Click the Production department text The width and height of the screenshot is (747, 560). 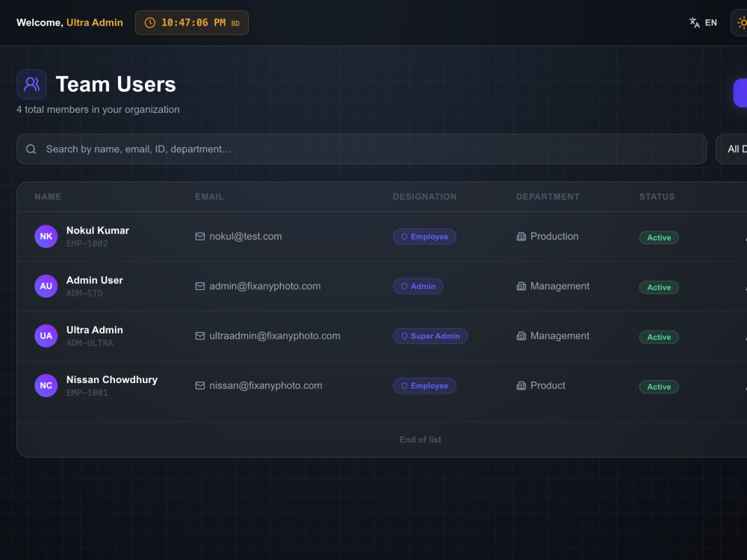[x=554, y=236]
